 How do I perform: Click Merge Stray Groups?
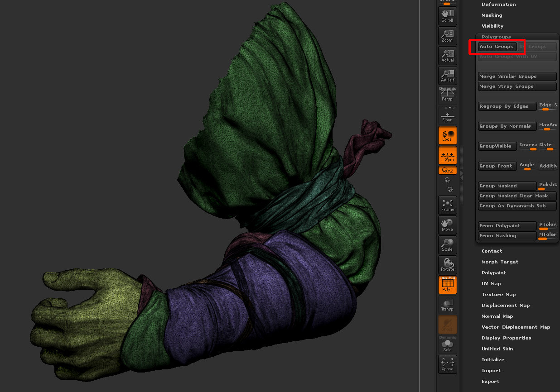coord(517,86)
